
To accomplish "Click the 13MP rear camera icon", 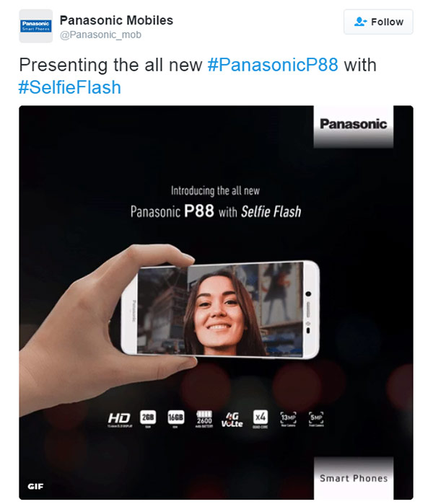I will pyautogui.click(x=288, y=419).
